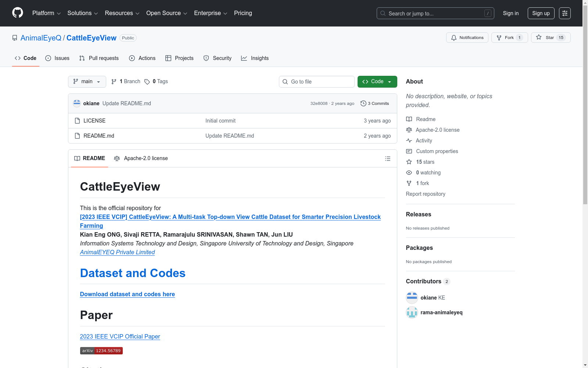
Task: Open the CattleEyeView repository link
Action: pyautogui.click(x=92, y=38)
